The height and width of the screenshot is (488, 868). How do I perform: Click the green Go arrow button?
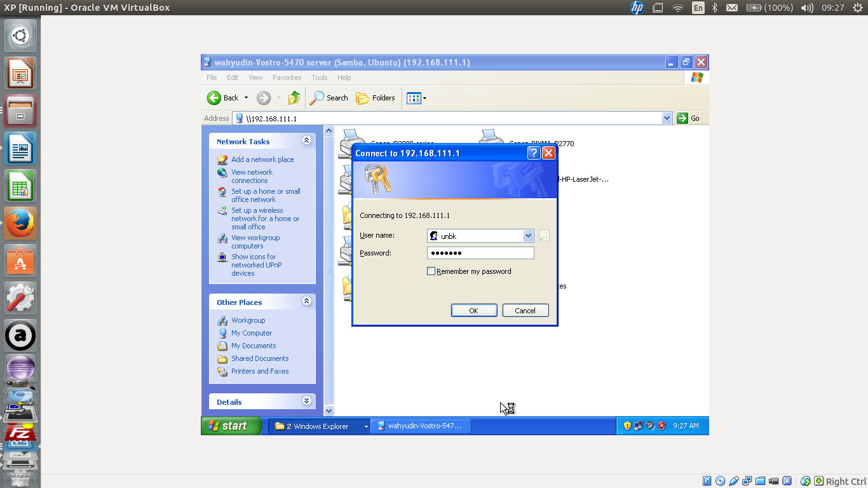click(x=682, y=118)
